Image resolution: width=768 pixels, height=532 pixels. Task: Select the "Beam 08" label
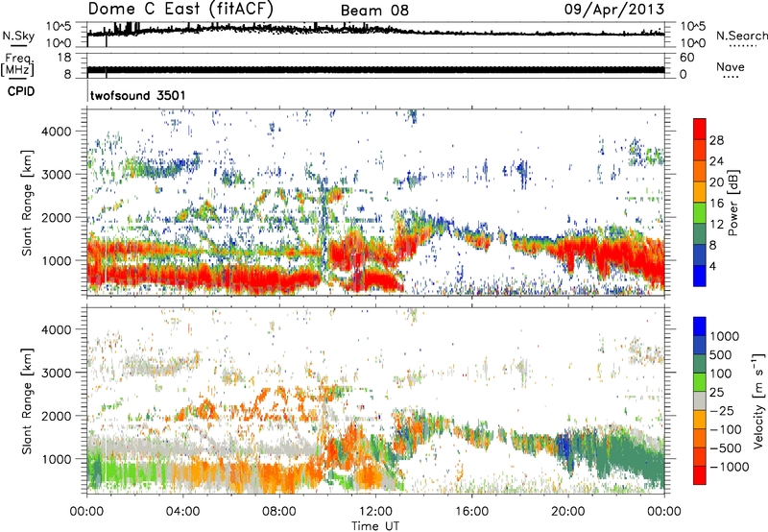[x=374, y=11]
